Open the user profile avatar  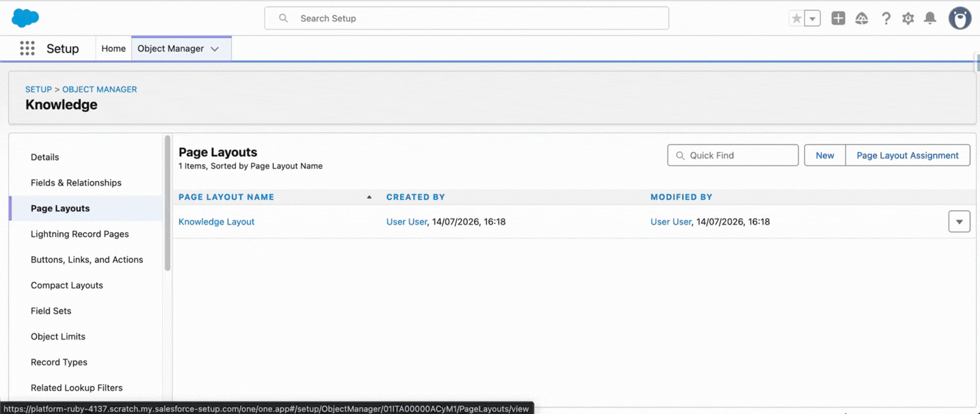(960, 18)
